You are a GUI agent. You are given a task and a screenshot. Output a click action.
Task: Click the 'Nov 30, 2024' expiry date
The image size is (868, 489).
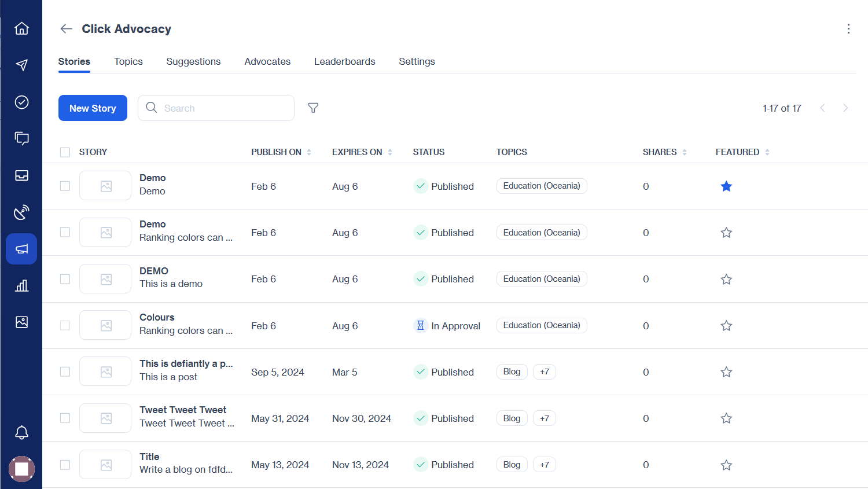(362, 418)
